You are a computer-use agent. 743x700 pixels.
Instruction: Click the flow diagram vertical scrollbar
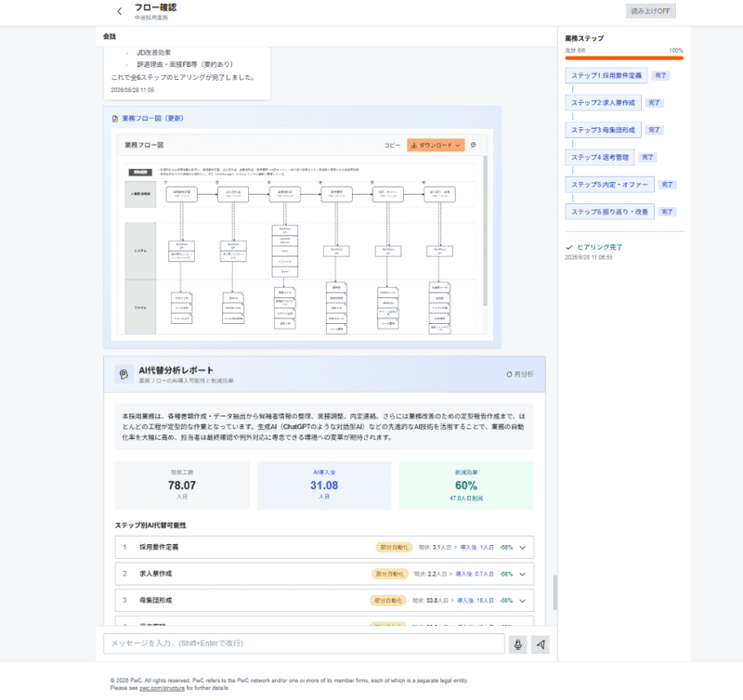point(485,230)
